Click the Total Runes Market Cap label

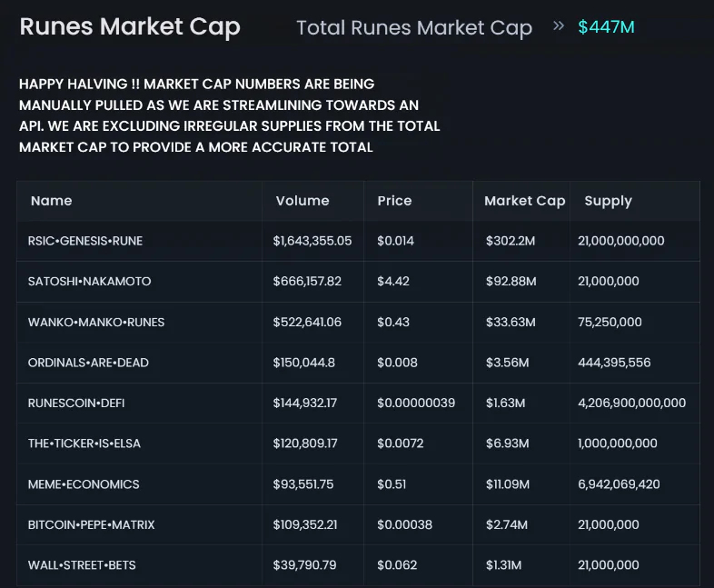414,28
